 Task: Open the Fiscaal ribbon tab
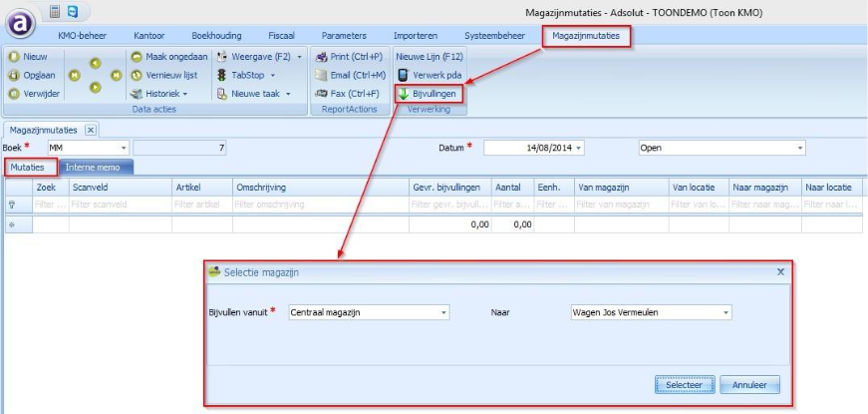281,36
